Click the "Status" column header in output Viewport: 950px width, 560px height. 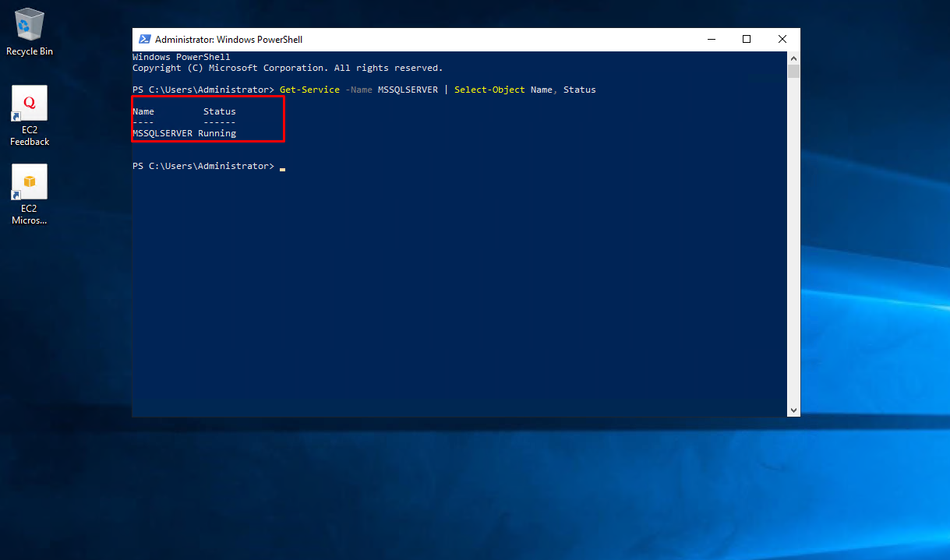pyautogui.click(x=219, y=111)
